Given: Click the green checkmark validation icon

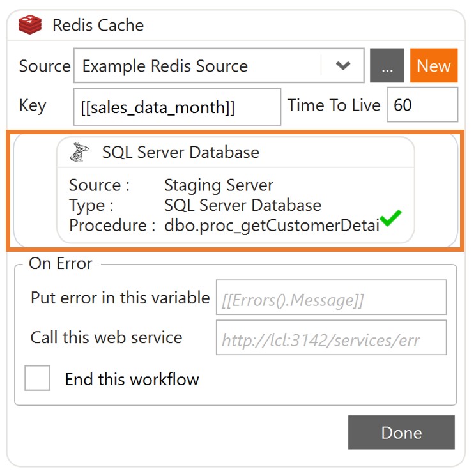Looking at the screenshot, I should pos(390,218).
